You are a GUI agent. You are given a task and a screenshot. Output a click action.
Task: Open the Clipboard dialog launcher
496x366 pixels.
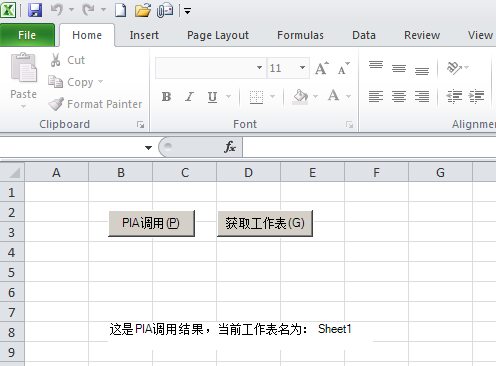pos(140,124)
